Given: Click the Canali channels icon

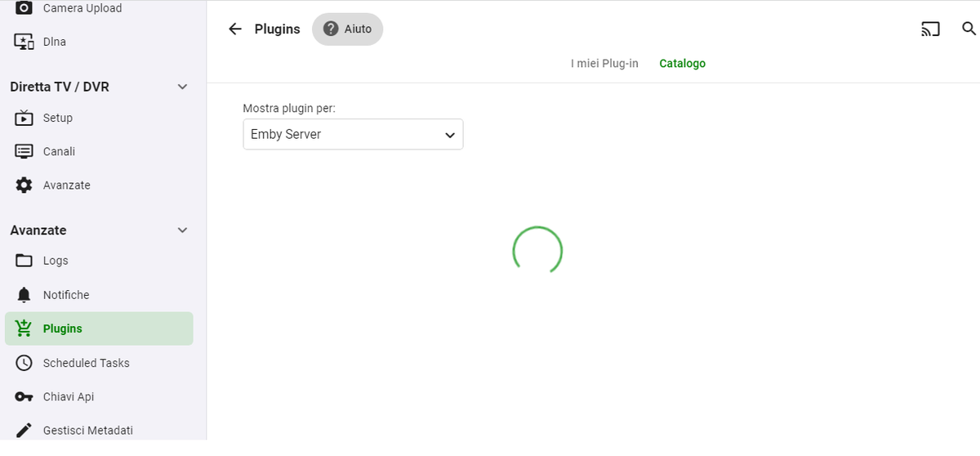Looking at the screenshot, I should (24, 151).
